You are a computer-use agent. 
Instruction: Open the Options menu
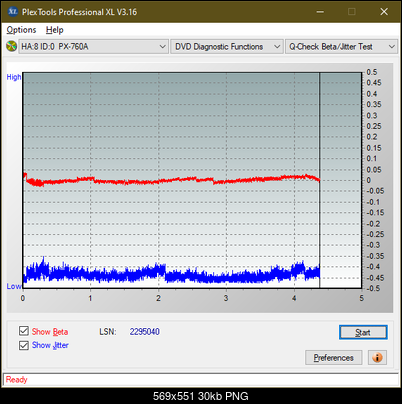(x=21, y=30)
